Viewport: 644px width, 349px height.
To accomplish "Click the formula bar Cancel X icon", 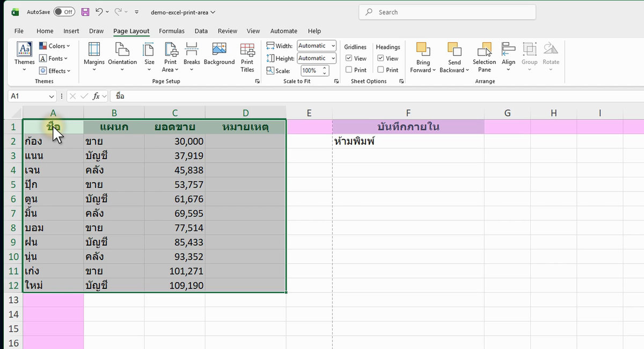I will (72, 96).
